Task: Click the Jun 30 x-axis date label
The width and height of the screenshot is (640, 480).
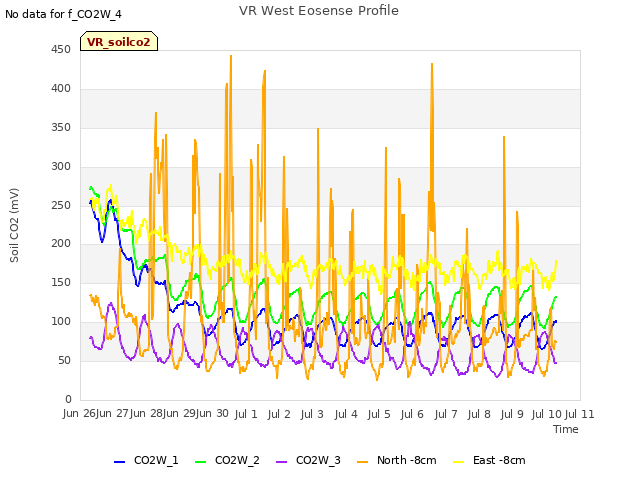Action: [x=212, y=414]
